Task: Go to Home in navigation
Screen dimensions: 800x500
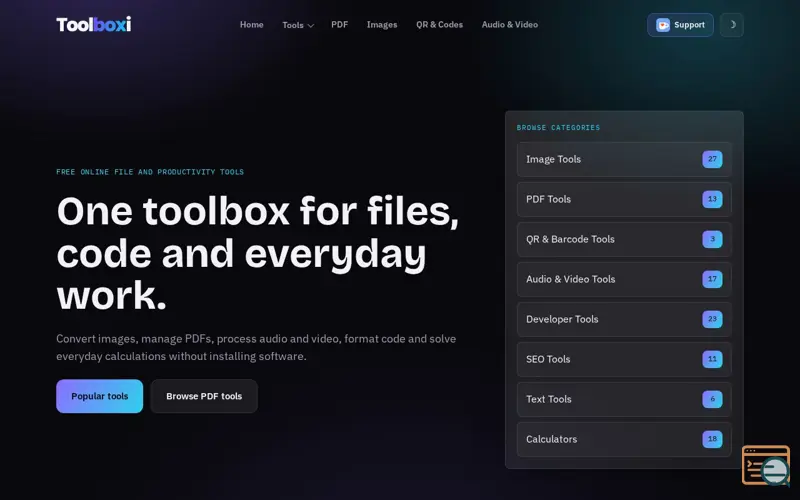Action: click(x=252, y=24)
